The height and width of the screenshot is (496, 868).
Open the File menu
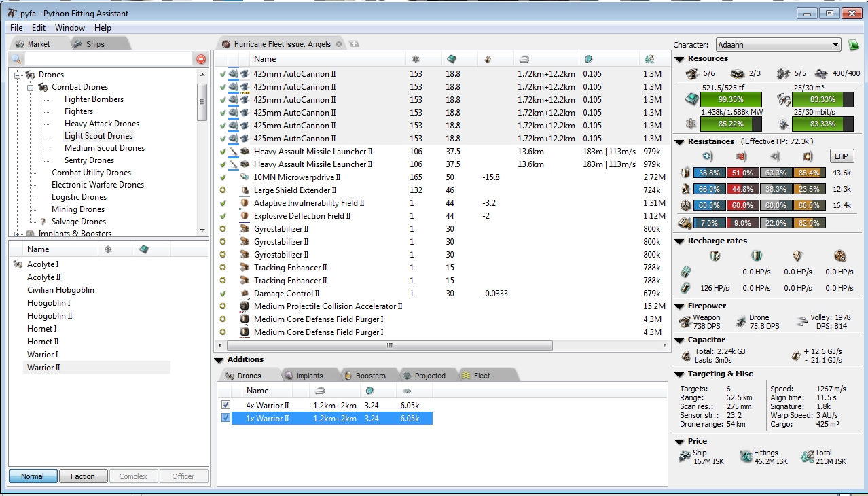click(16, 28)
